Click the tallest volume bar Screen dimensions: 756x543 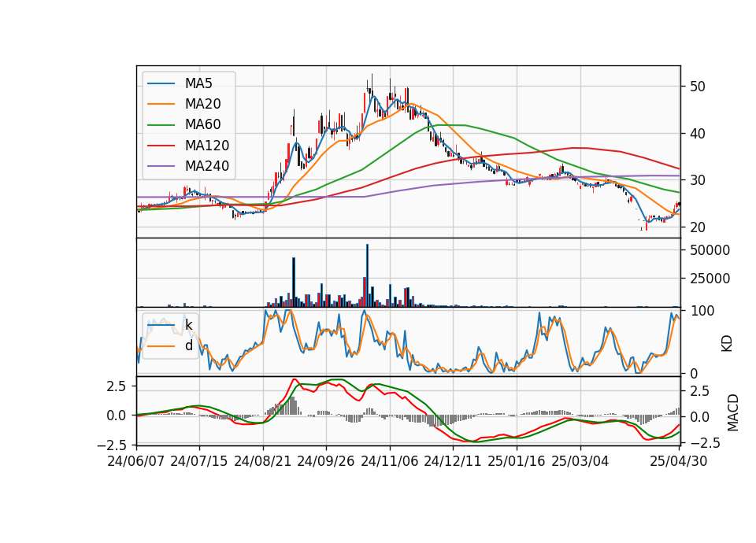click(368, 275)
